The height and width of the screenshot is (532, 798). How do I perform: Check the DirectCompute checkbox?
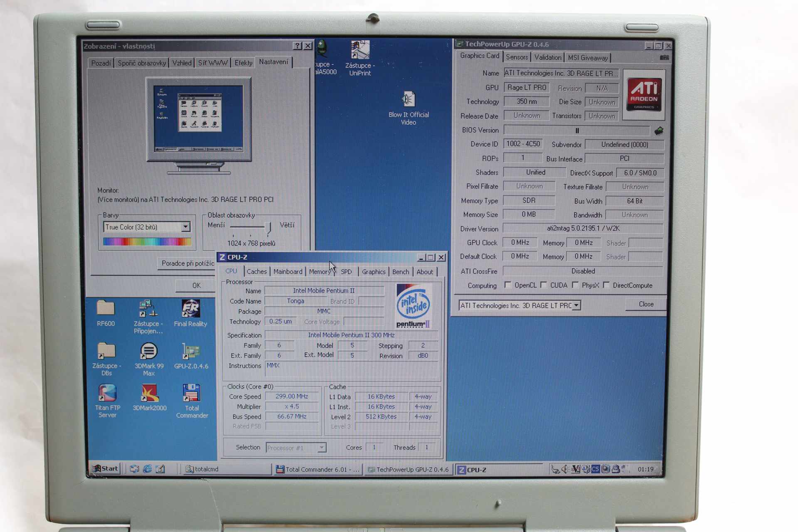point(606,285)
